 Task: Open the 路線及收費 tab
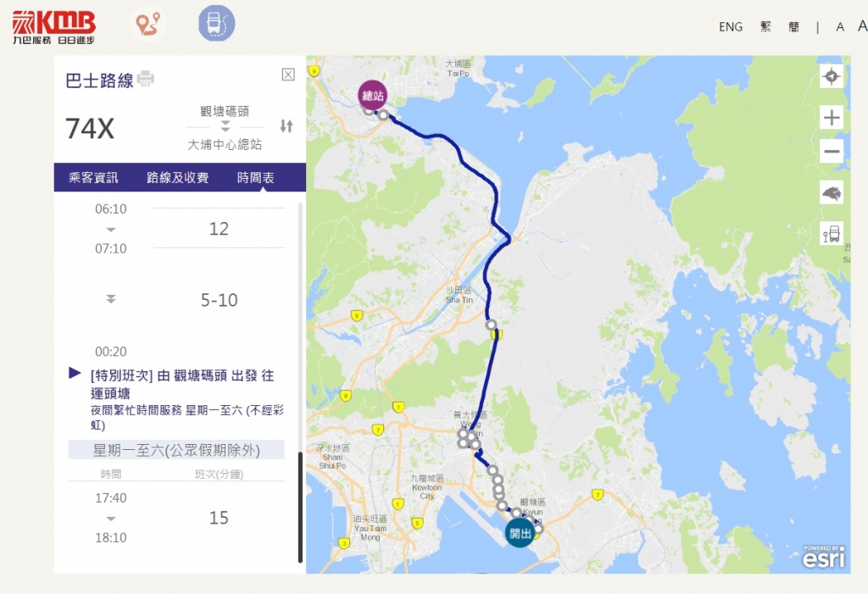coord(177,178)
